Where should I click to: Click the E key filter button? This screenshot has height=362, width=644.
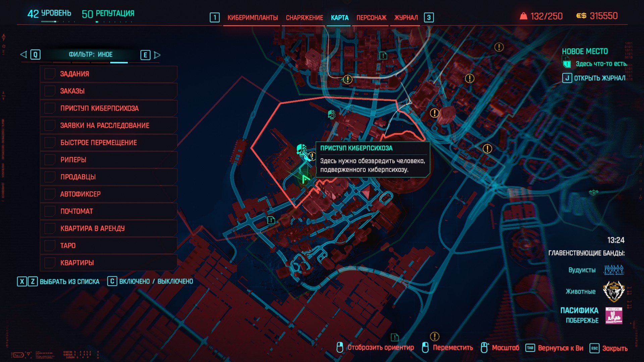tap(145, 55)
